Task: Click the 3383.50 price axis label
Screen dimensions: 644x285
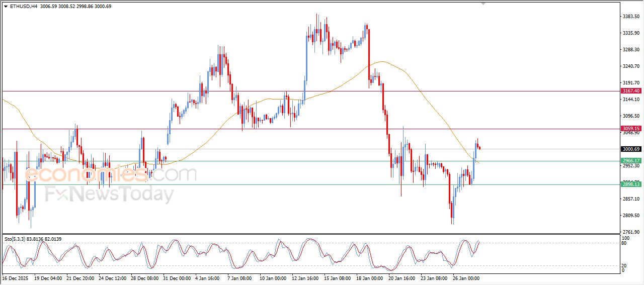Action: (x=630, y=17)
